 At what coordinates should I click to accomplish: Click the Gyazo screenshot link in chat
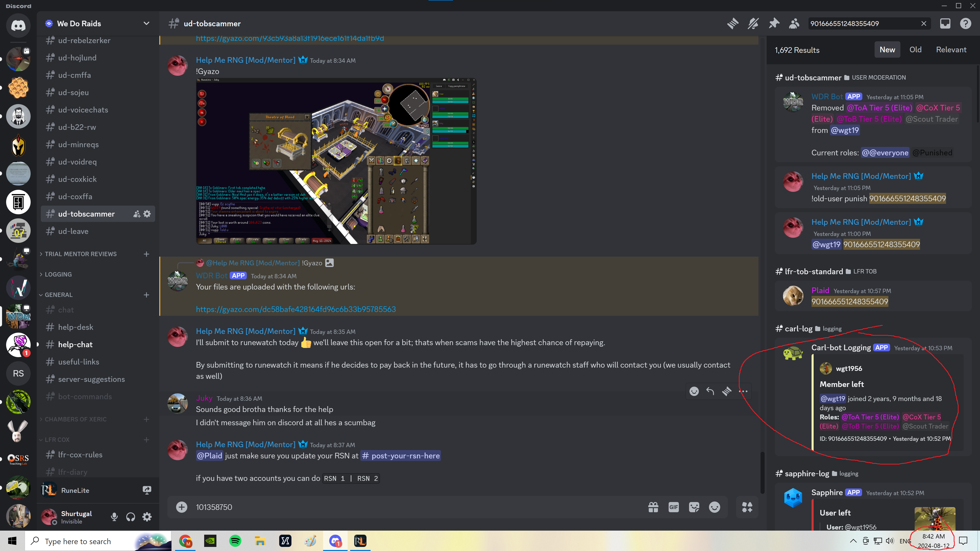tap(289, 38)
